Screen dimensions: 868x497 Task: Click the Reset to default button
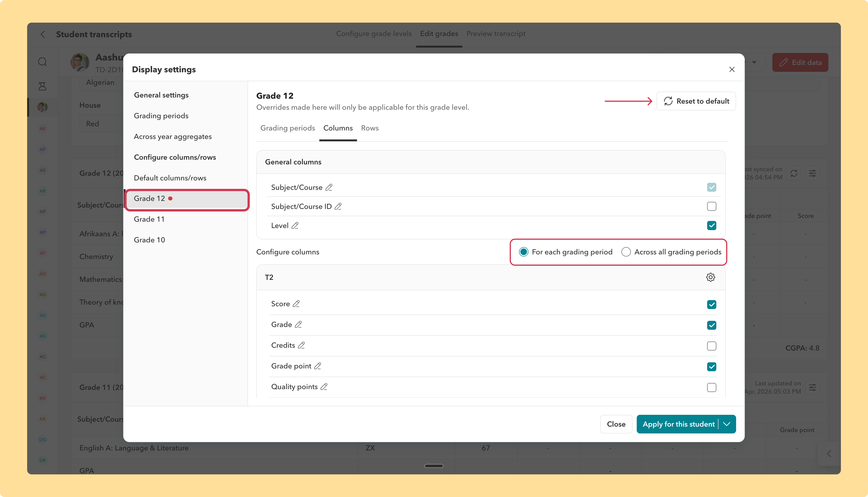(x=696, y=101)
